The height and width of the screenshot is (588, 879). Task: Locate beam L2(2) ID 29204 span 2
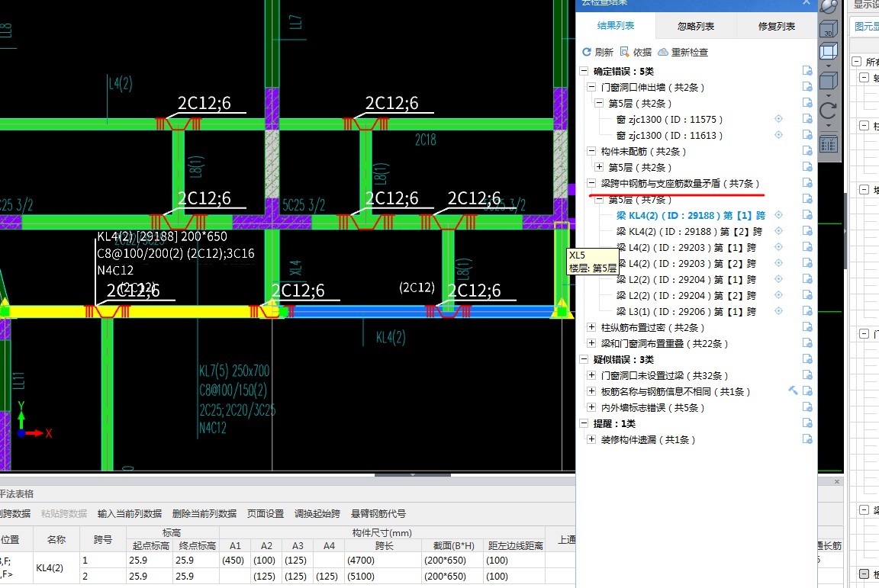tap(778, 295)
